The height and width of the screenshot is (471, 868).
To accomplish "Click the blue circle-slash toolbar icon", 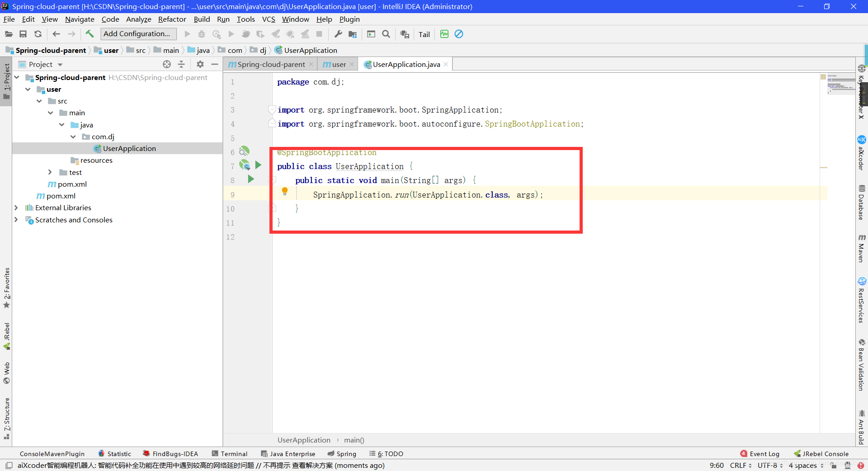I will tap(459, 34).
